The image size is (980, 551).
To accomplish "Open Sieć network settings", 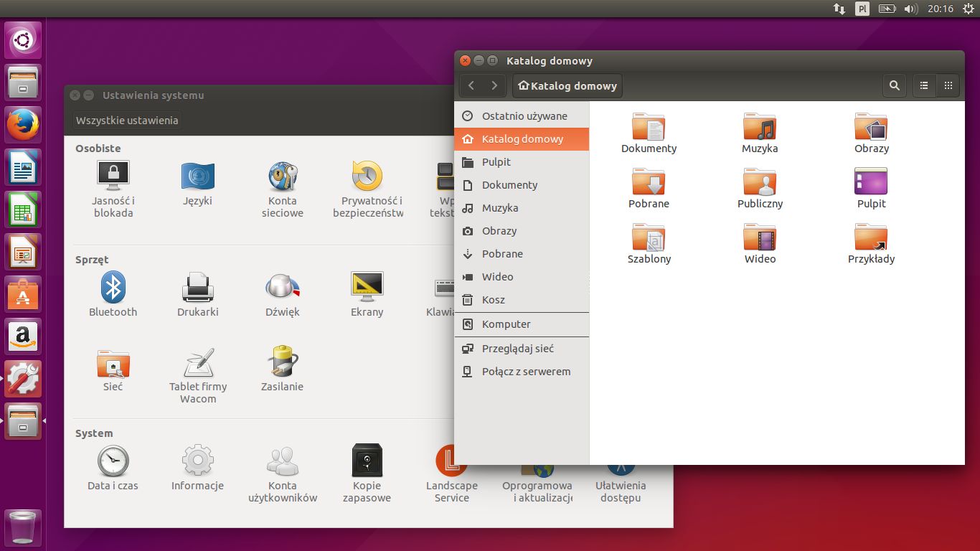I will click(113, 369).
